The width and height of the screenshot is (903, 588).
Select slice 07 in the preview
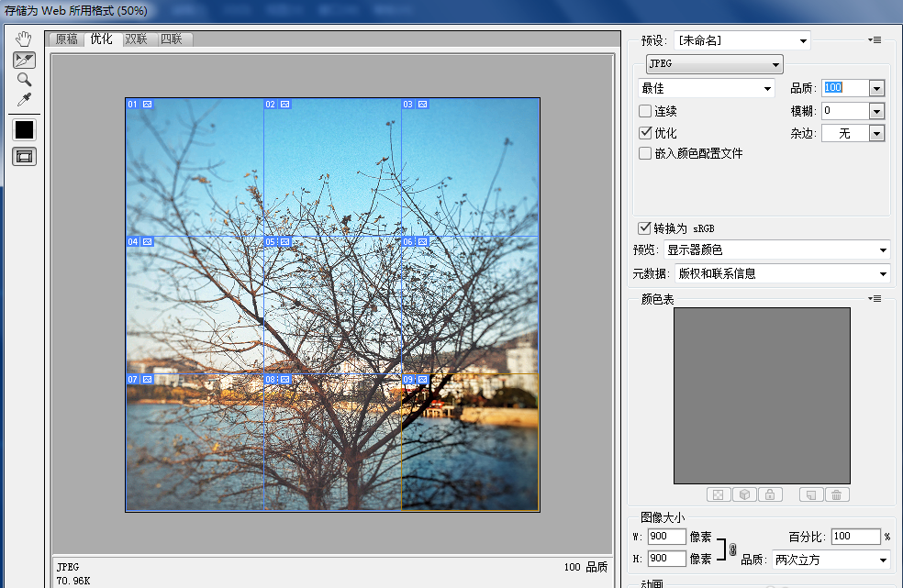click(x=195, y=442)
